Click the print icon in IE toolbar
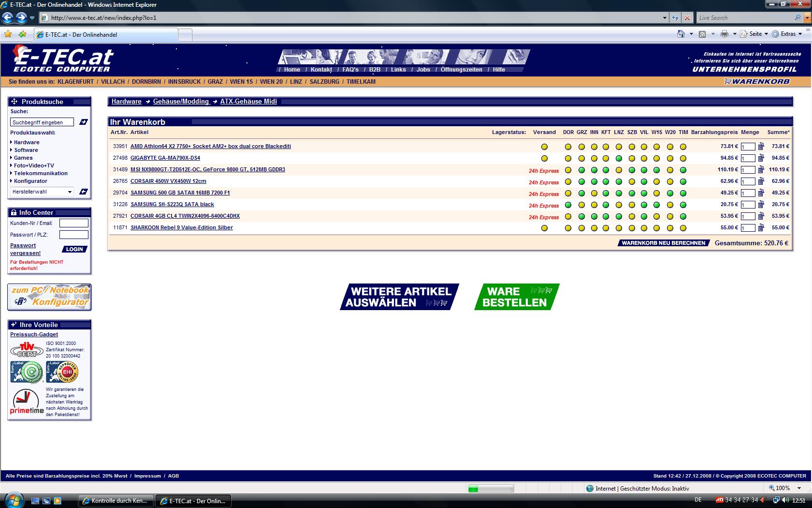Screen dimensions: 812x508 724,34
